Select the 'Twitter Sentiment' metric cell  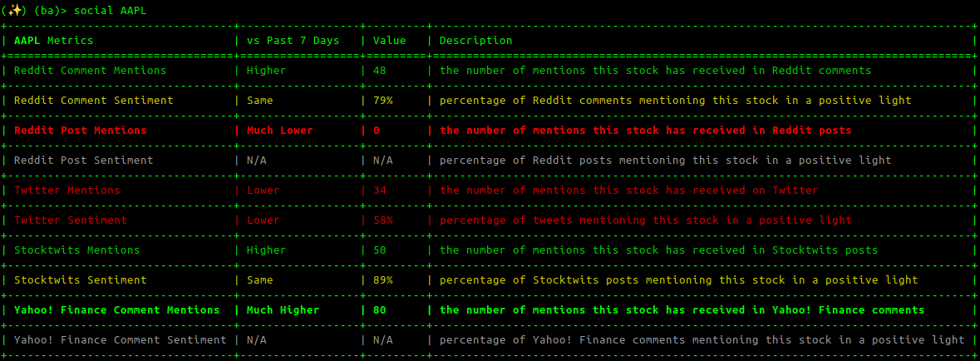click(x=70, y=220)
